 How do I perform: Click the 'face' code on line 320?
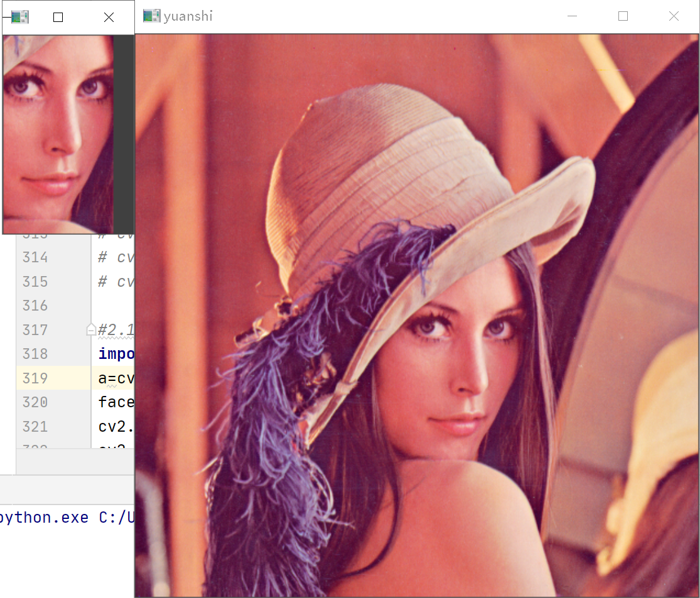tap(116, 402)
